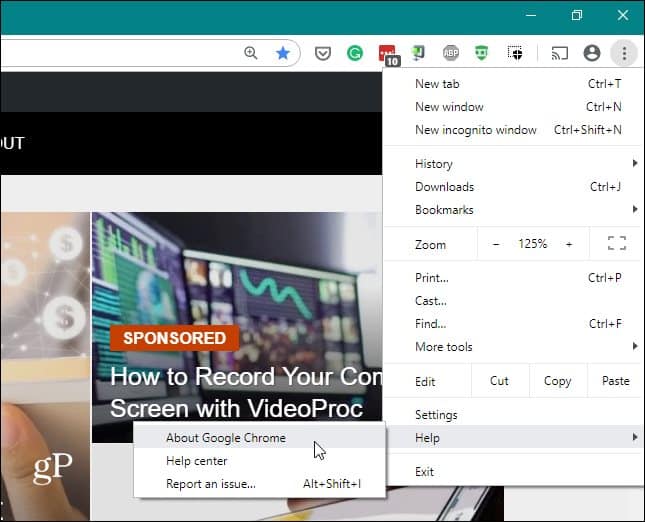Click the Cast icon in the toolbar
645x522 pixels.
click(x=559, y=53)
